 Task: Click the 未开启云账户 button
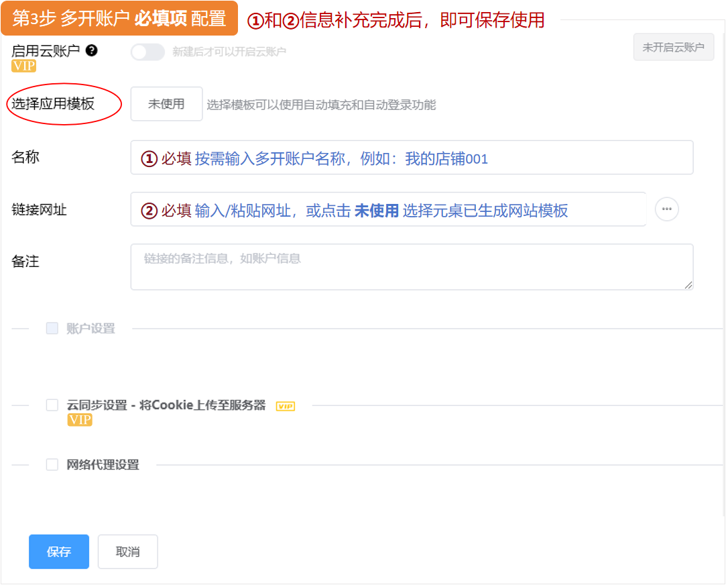pyautogui.click(x=673, y=47)
